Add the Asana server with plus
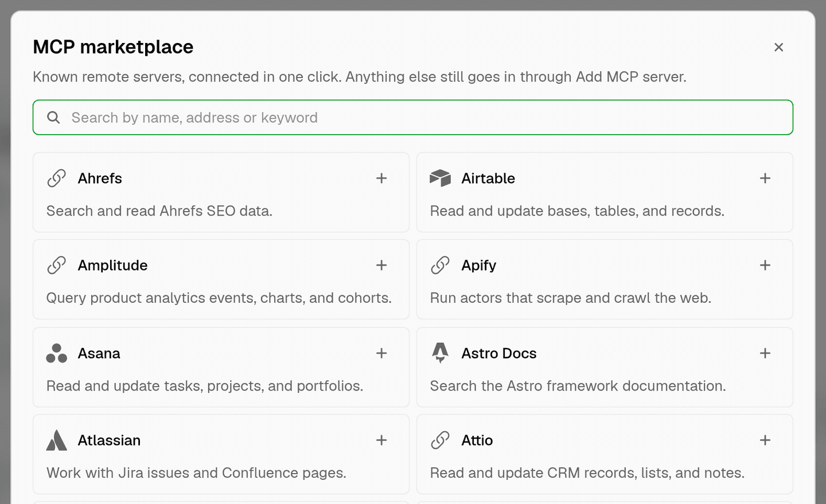Viewport: 826px width, 504px height. [381, 353]
